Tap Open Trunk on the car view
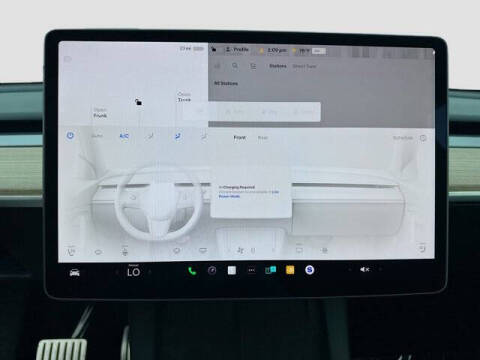The height and width of the screenshot is (360, 480). pyautogui.click(x=184, y=97)
